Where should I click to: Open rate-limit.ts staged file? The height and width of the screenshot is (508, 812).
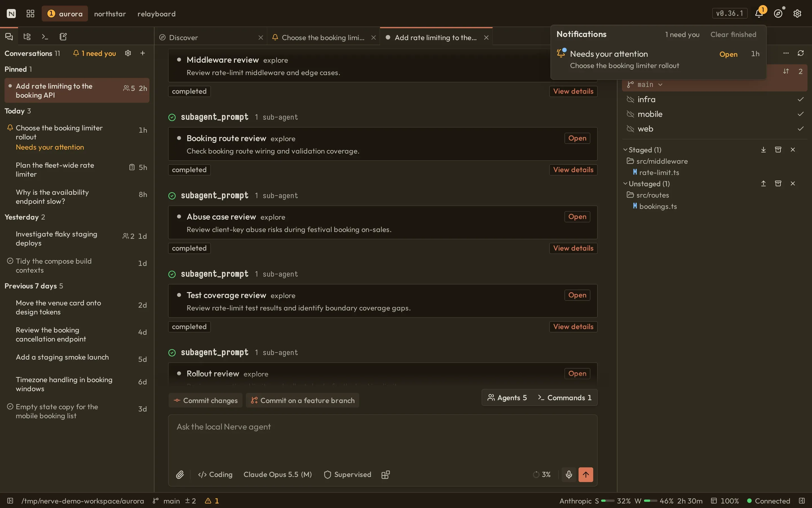pos(656,172)
